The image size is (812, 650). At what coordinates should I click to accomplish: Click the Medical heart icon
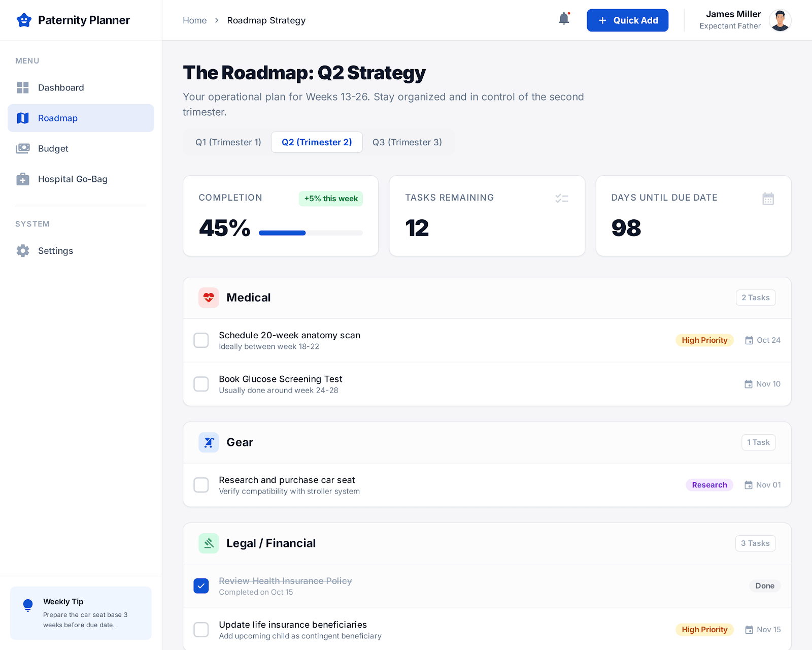click(209, 298)
